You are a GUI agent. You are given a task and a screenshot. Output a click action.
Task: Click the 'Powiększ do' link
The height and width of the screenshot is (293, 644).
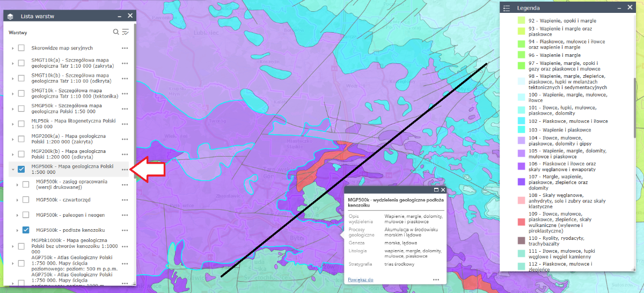[x=360, y=280]
